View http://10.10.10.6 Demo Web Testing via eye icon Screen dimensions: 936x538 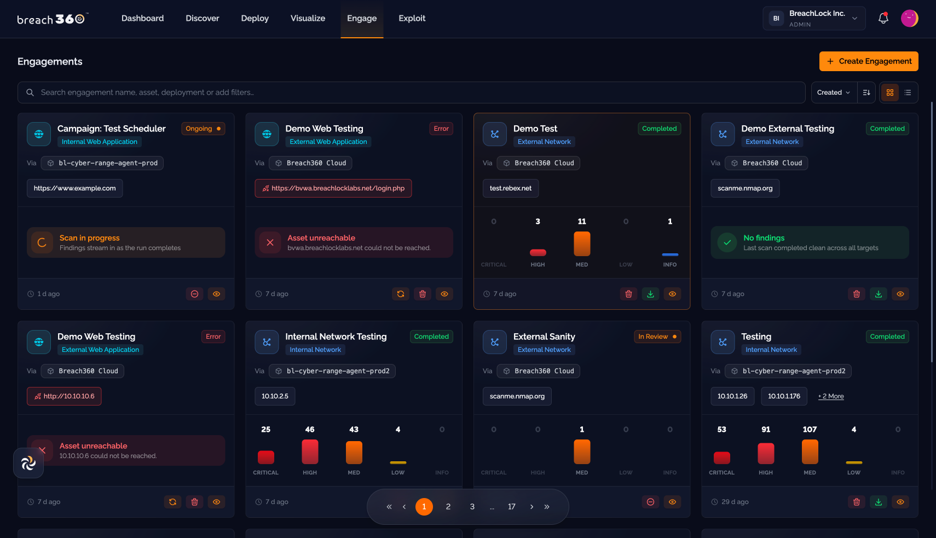[217, 502]
